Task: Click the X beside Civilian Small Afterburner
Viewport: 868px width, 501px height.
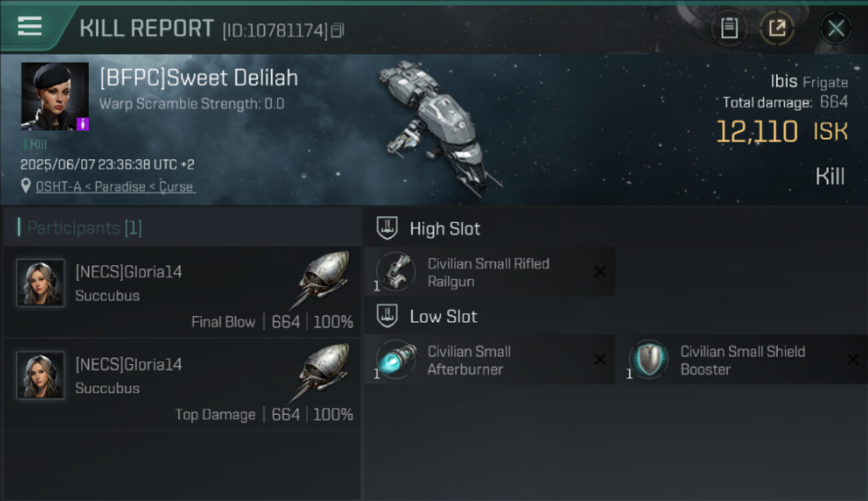Action: click(x=600, y=360)
